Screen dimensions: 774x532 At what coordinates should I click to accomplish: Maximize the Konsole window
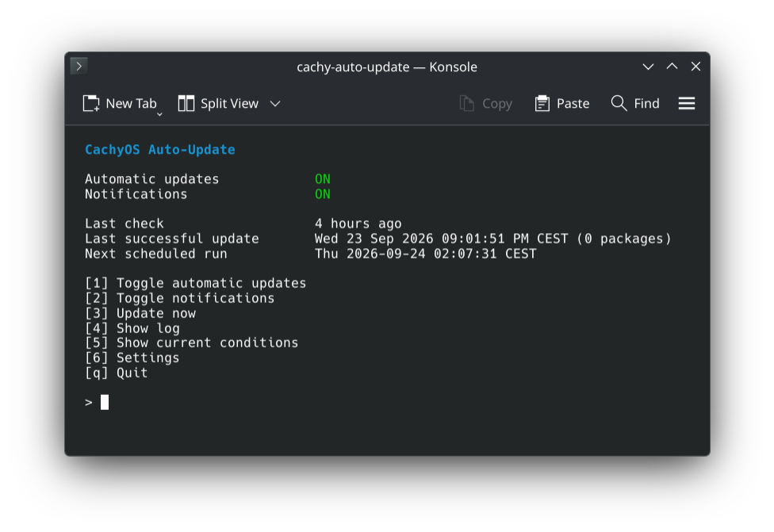click(x=672, y=67)
